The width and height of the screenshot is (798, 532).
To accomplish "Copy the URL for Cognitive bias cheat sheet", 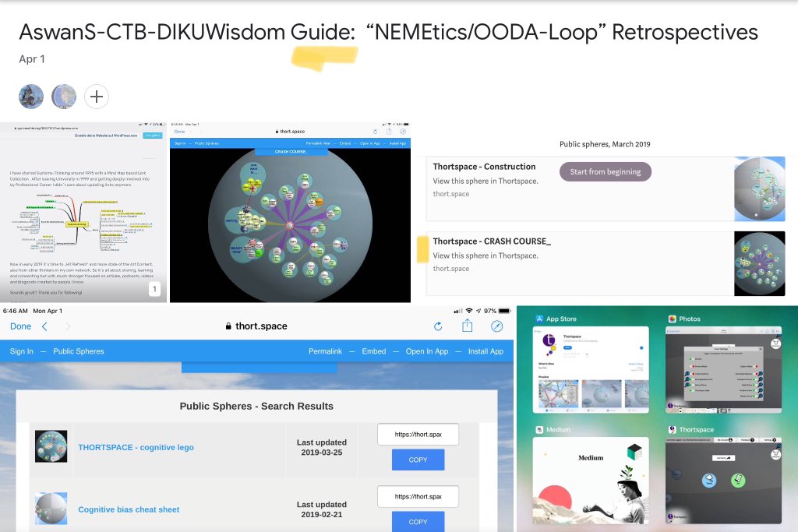I will (x=418, y=521).
